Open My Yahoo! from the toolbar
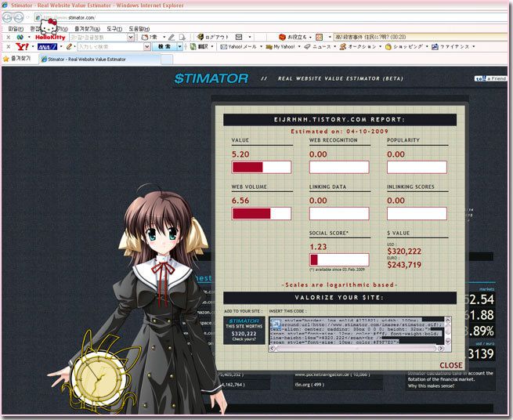Image resolution: width=513 pixels, height=420 pixels. click(280, 47)
